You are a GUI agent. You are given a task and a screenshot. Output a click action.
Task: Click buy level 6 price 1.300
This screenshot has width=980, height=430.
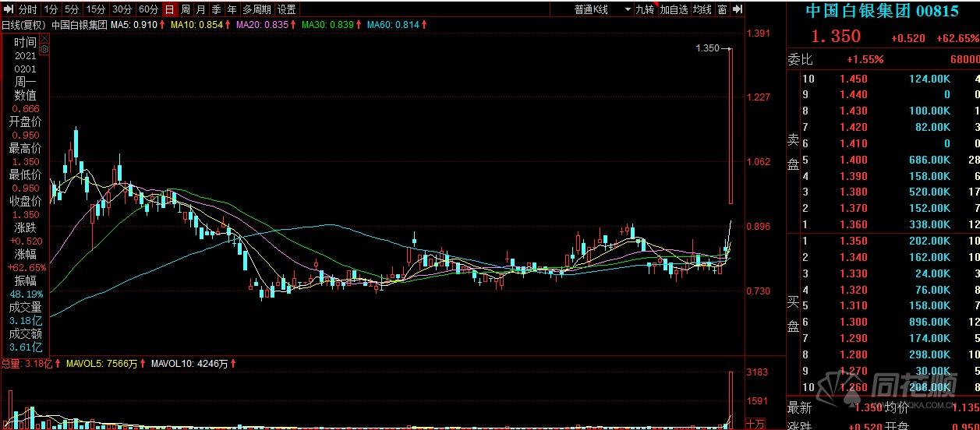click(853, 322)
